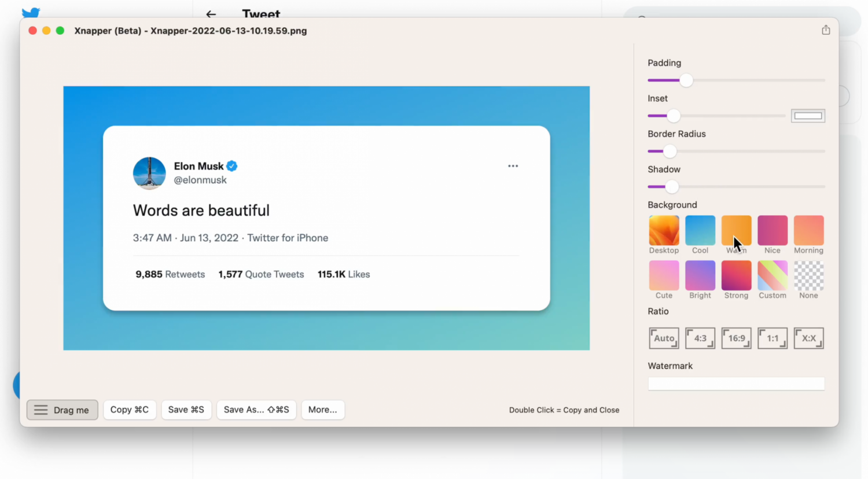Click the Twitter for iPhone text
Image resolution: width=868 pixels, height=479 pixels.
tap(288, 238)
